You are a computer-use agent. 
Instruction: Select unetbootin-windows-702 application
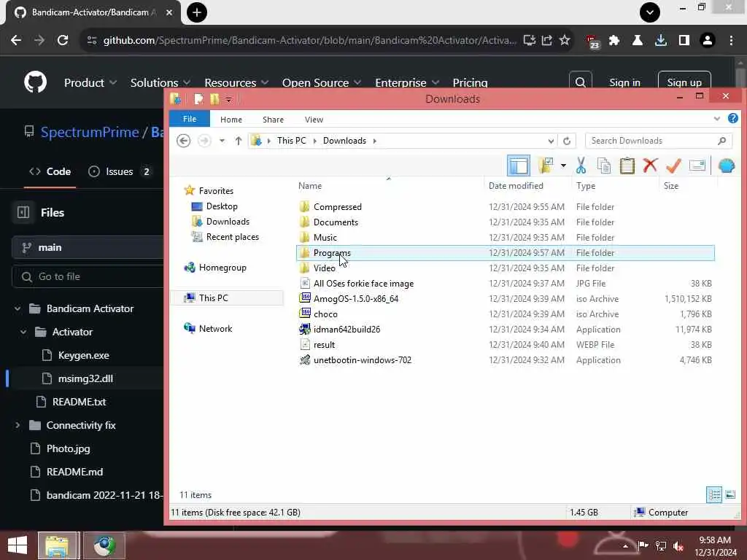[362, 360]
